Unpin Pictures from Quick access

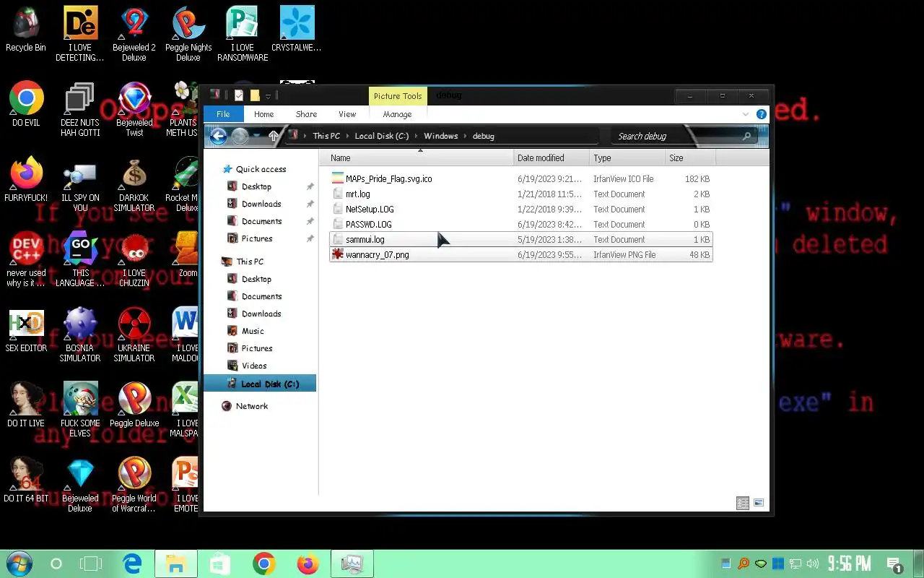tap(310, 238)
